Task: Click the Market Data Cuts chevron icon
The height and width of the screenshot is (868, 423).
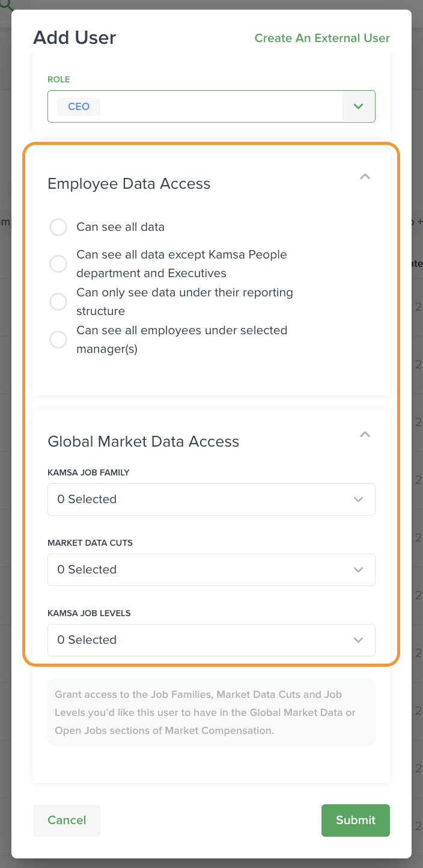Action: pos(359,570)
